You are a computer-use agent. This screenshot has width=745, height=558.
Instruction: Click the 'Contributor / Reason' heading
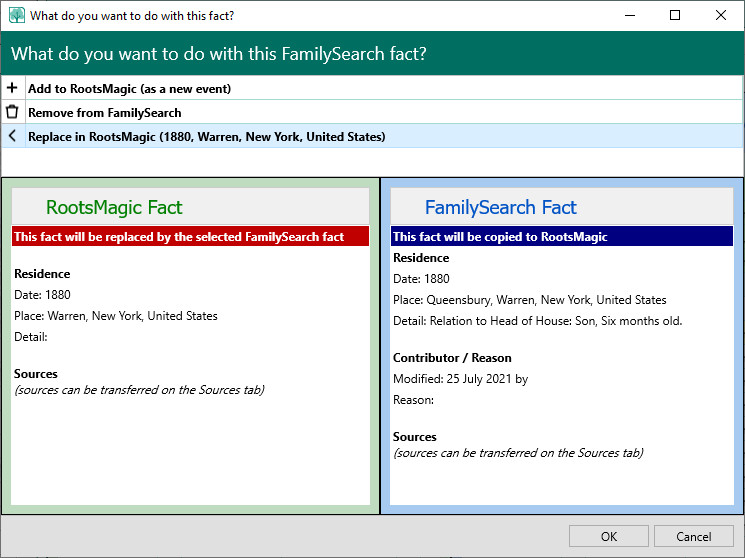[452, 357]
